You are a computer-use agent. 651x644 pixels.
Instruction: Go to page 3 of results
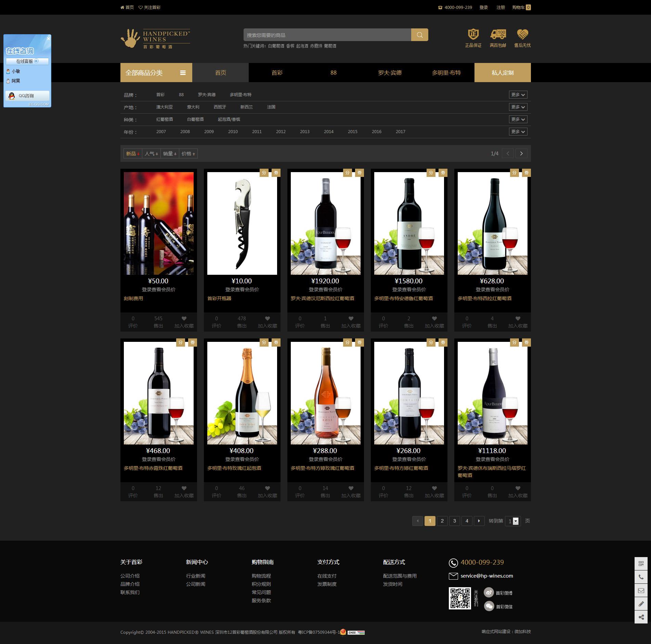(454, 521)
